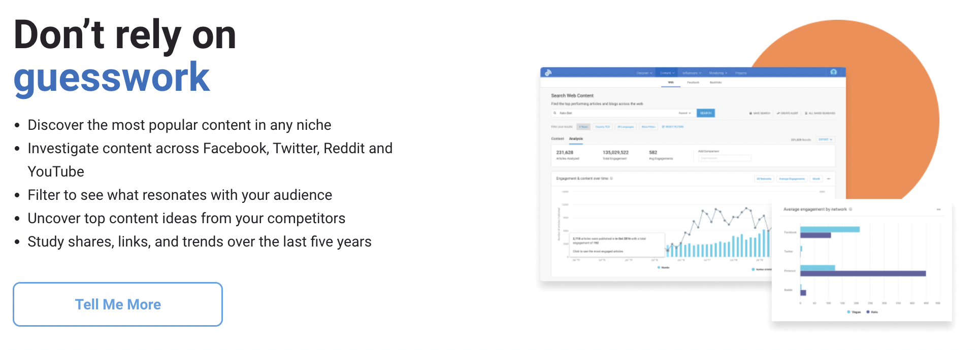This screenshot has height=350, width=980.
Task: Click the Keto legend color dot
Action: [x=868, y=312]
